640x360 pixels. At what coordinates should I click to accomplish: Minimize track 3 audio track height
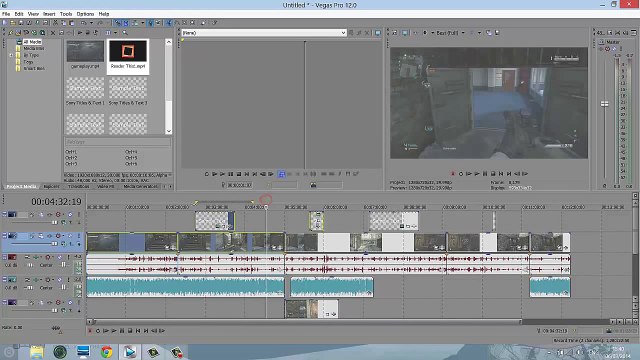click(4, 256)
